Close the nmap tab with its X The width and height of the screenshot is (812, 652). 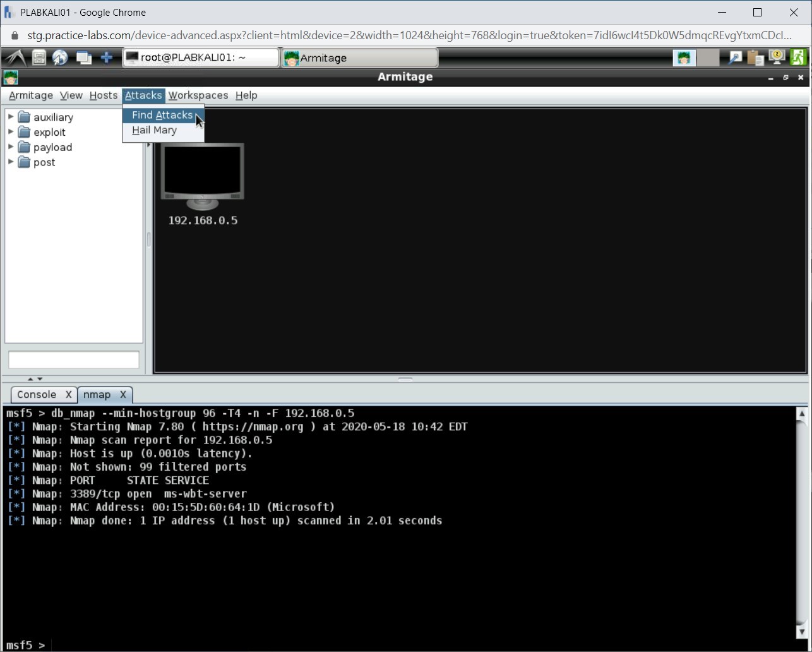pos(123,394)
